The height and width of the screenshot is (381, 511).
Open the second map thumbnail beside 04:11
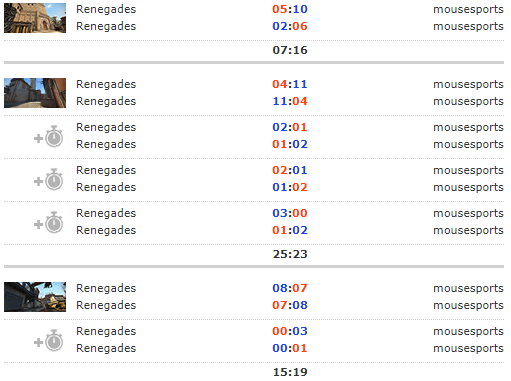coord(35,93)
